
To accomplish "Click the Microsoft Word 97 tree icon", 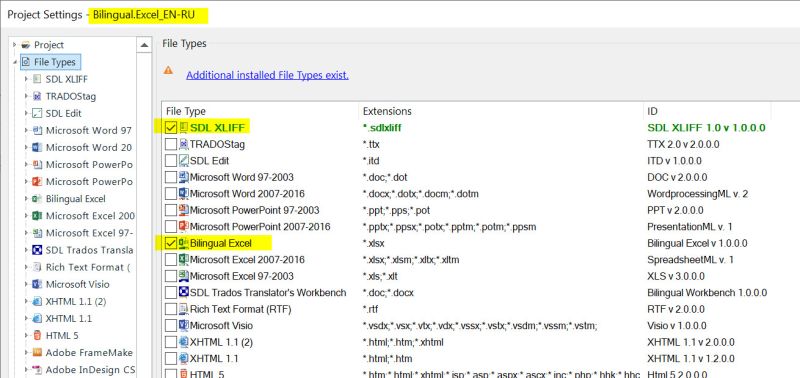I will click(x=37, y=131).
